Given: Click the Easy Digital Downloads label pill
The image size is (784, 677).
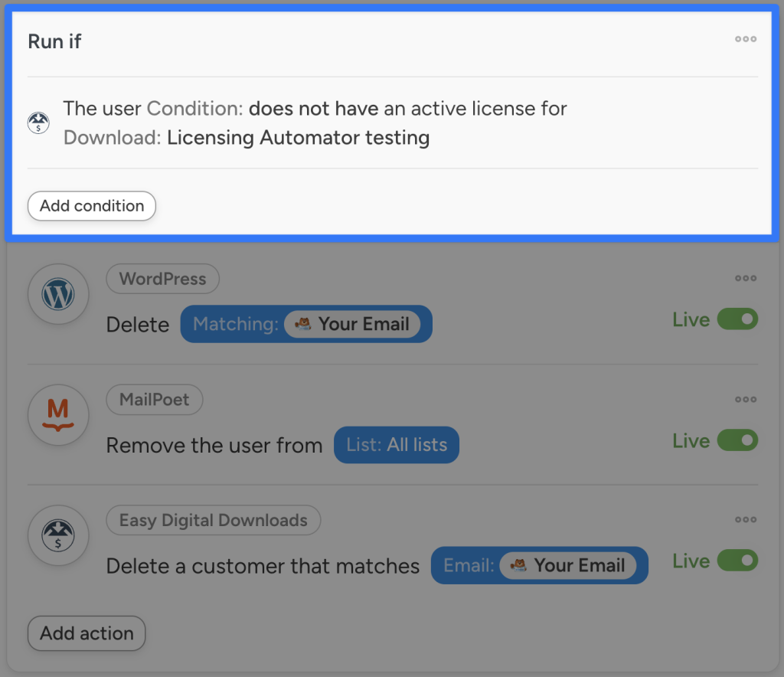Looking at the screenshot, I should [x=213, y=520].
